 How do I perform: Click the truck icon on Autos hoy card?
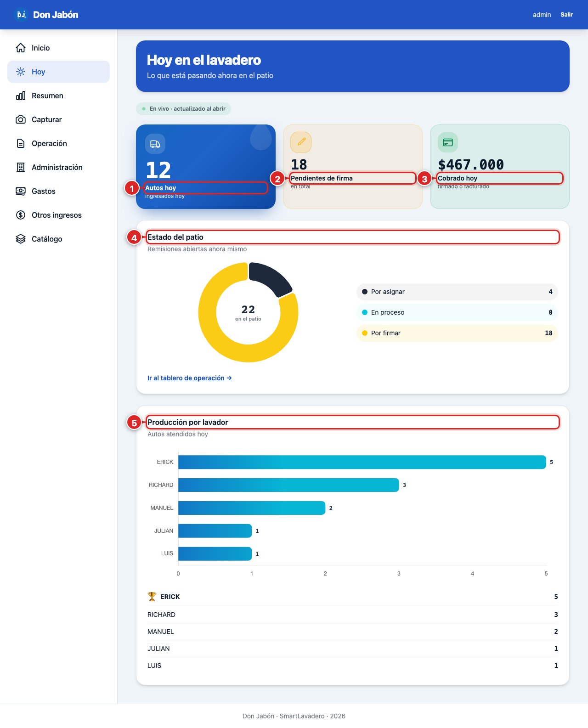pyautogui.click(x=155, y=144)
